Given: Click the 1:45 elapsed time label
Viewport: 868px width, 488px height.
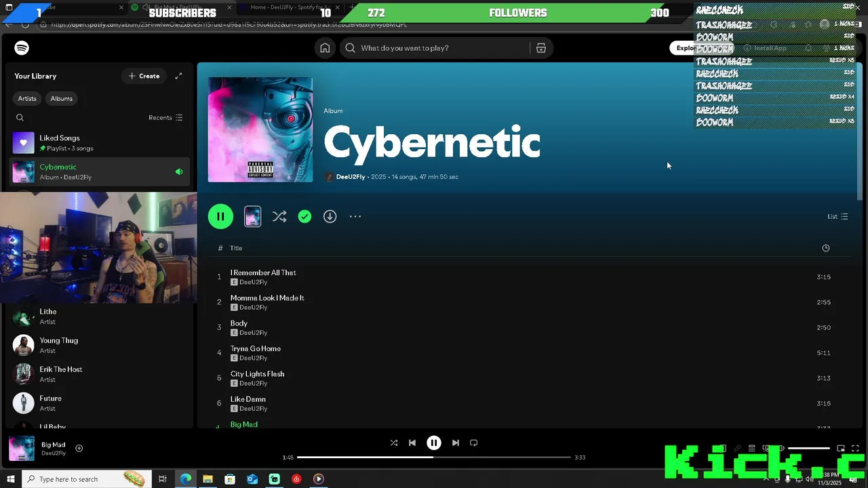Looking at the screenshot, I should pos(288,457).
